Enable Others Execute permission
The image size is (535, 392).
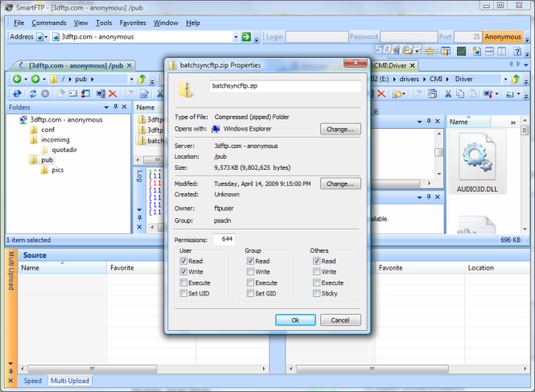(x=317, y=283)
